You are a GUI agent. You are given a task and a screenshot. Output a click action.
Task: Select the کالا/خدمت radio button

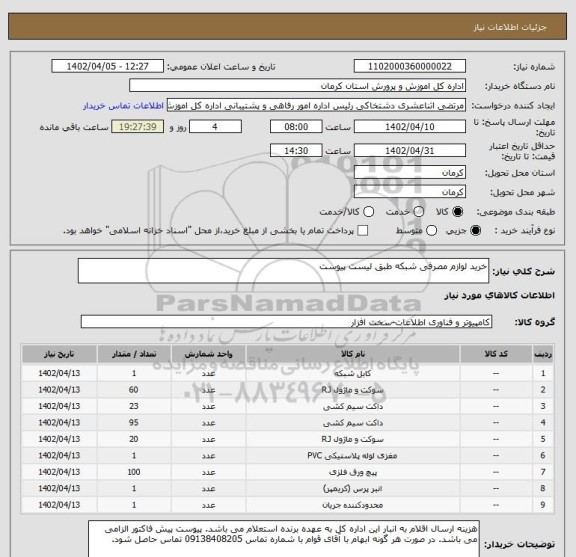(368, 212)
